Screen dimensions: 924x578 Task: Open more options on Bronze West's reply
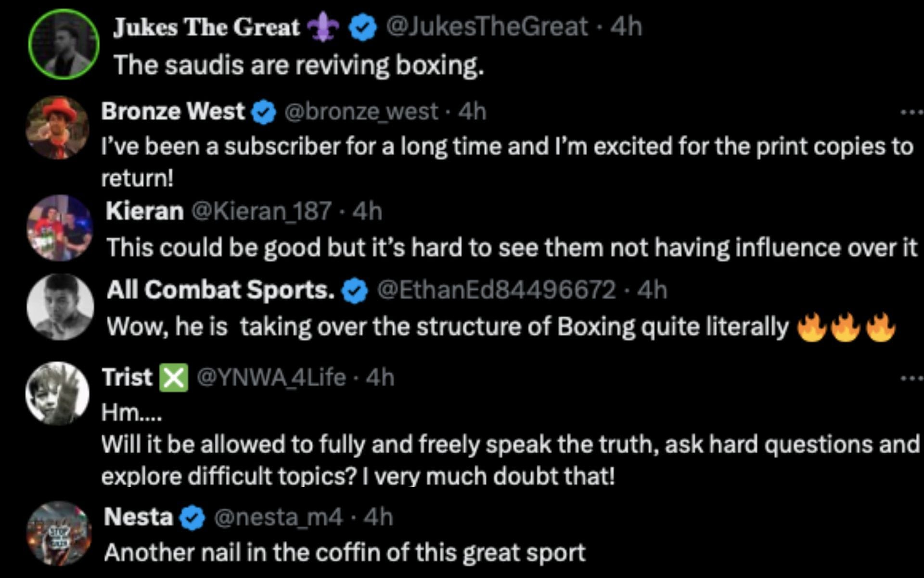(911, 111)
